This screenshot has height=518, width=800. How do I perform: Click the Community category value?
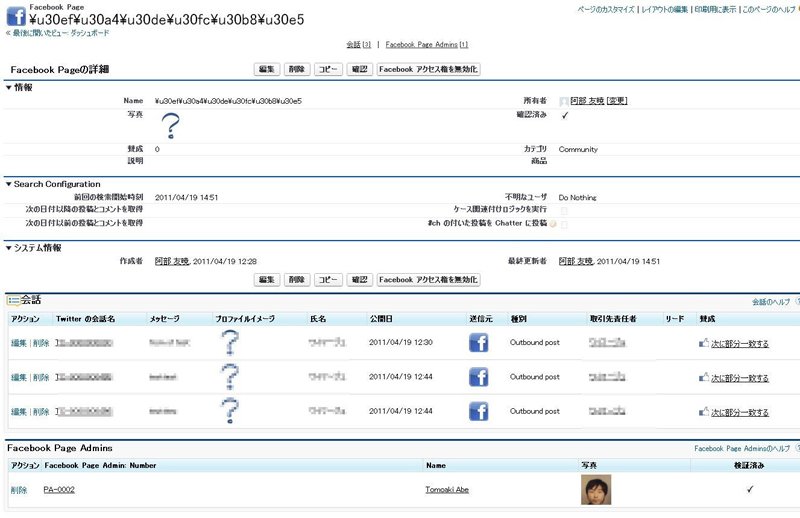point(578,150)
